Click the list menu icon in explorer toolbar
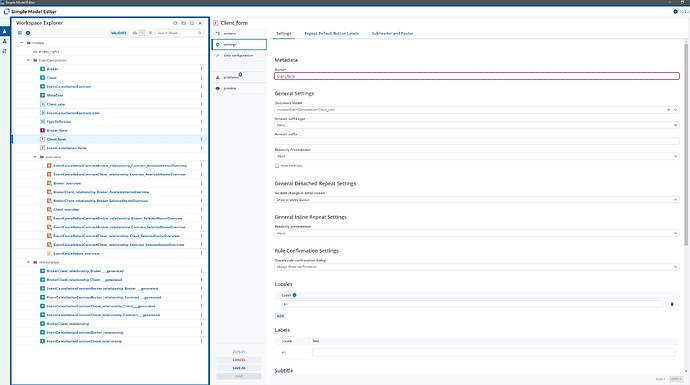This screenshot has height=385, width=690. [20, 33]
